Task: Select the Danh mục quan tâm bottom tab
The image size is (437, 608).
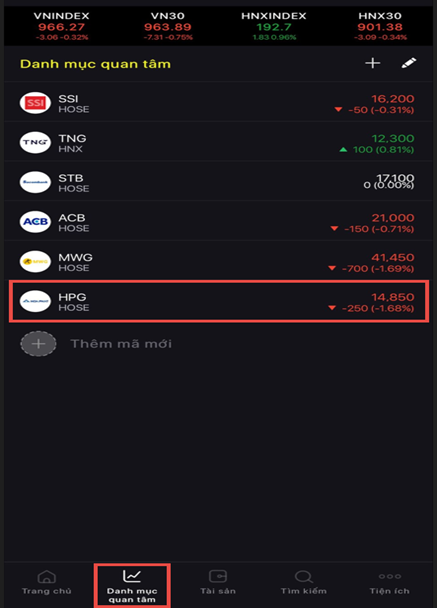Action: click(x=132, y=586)
